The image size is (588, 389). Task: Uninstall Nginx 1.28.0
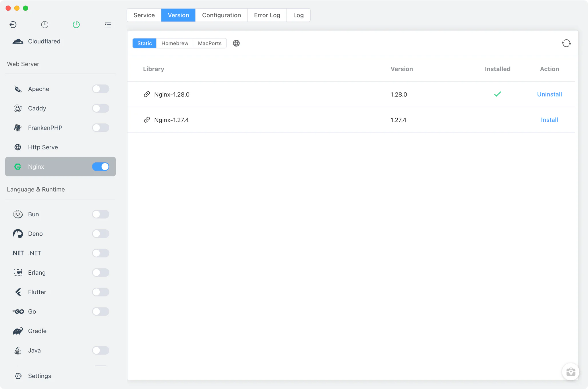[549, 94]
